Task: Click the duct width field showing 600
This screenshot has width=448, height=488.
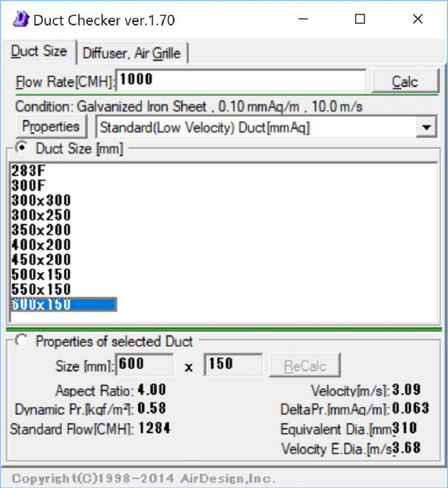Action: (x=145, y=365)
